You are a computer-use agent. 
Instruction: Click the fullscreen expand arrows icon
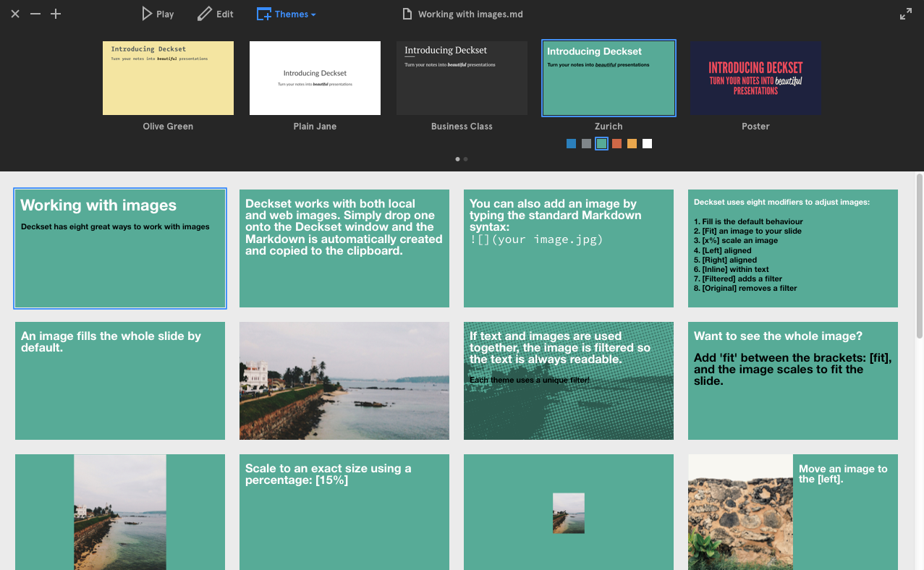(x=905, y=14)
